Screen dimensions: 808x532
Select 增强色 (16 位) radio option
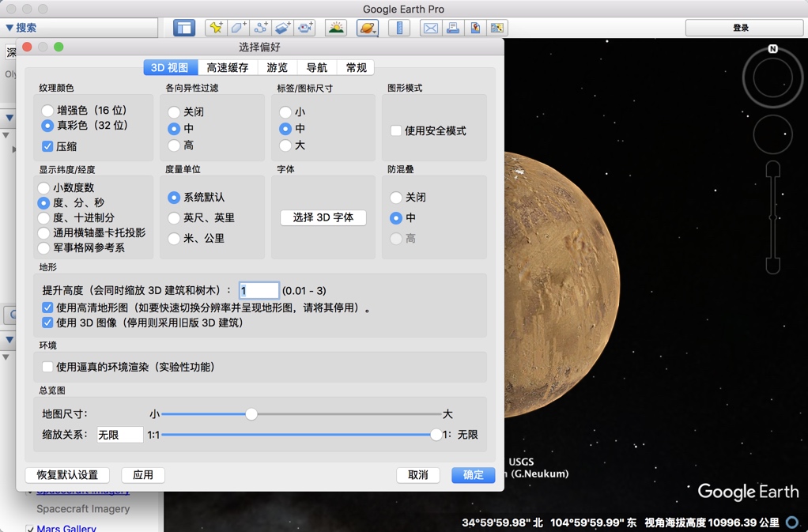tap(47, 110)
